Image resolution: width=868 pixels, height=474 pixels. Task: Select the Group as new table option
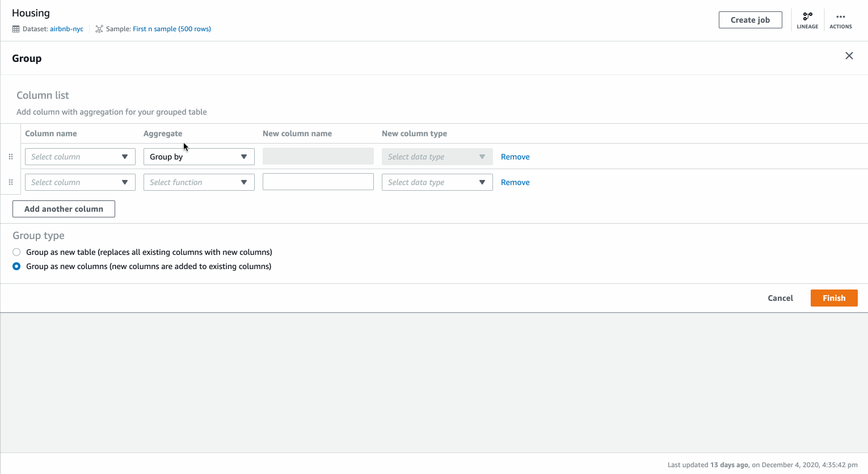tap(16, 251)
